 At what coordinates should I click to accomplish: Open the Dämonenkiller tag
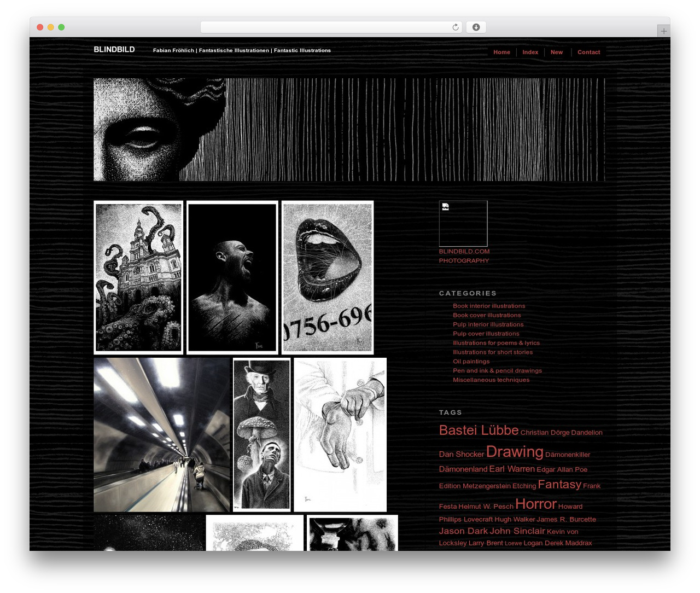coord(568,455)
